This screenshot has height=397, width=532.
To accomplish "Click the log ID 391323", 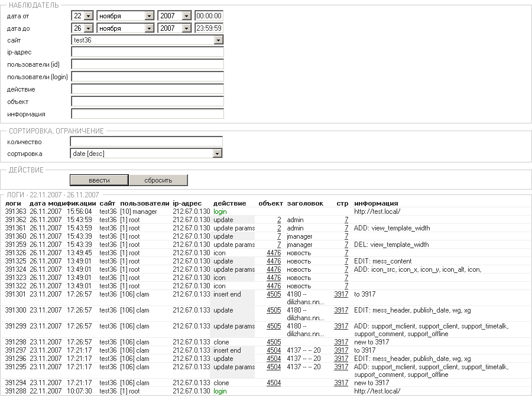I will tap(15, 278).
